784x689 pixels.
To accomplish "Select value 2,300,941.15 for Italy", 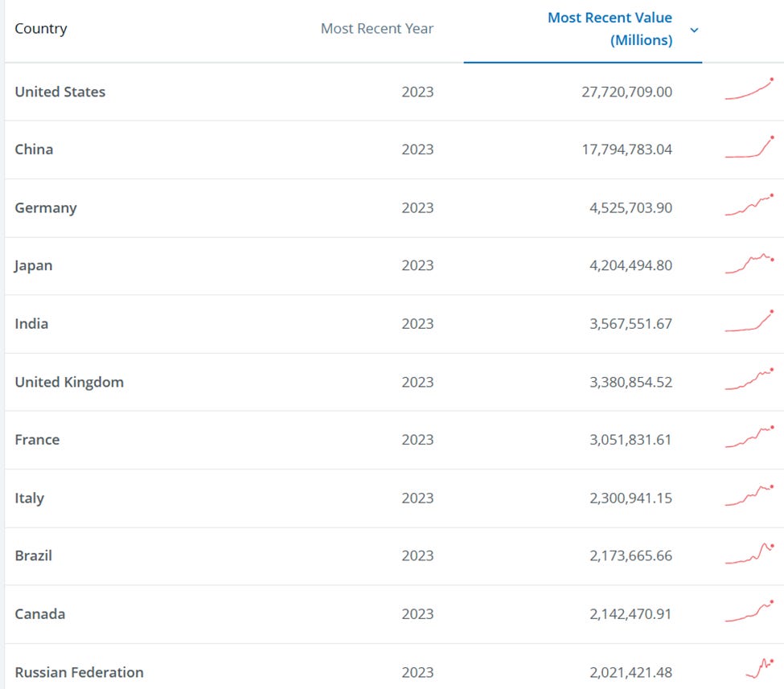I will pos(631,498).
